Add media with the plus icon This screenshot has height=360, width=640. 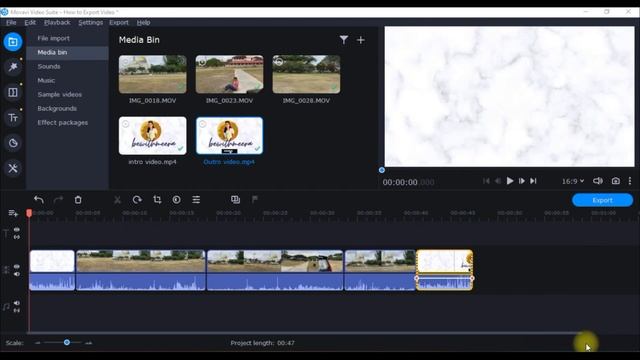(x=360, y=40)
